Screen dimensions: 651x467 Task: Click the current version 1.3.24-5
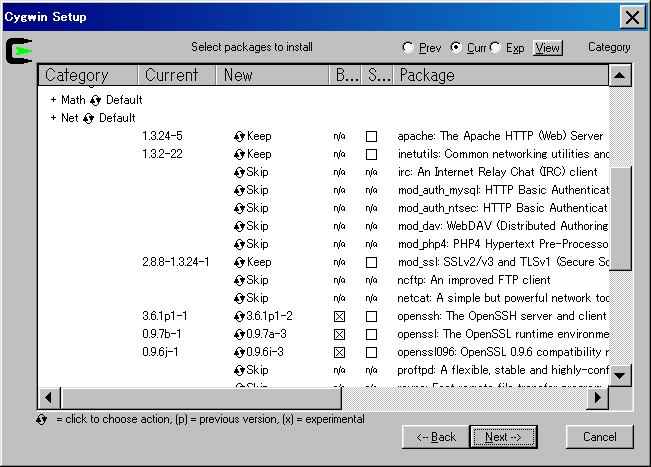162,136
